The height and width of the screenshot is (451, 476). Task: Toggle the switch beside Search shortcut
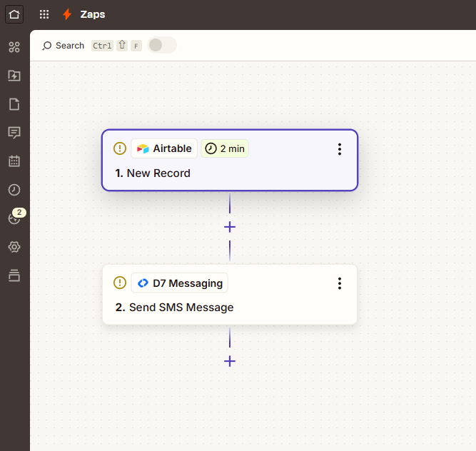(162, 45)
